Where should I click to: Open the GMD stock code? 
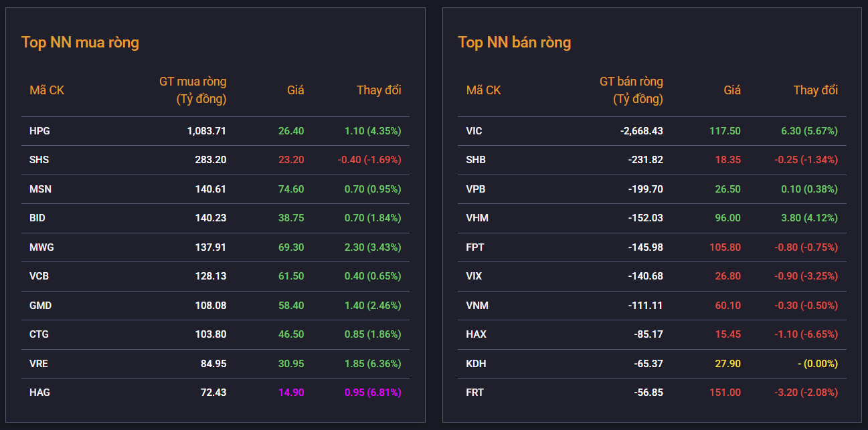40,306
